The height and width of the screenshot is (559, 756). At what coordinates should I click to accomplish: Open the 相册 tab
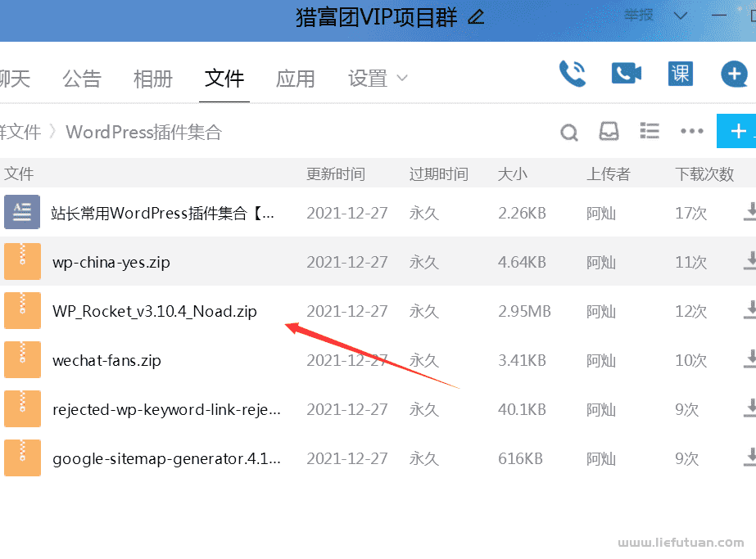click(x=153, y=79)
